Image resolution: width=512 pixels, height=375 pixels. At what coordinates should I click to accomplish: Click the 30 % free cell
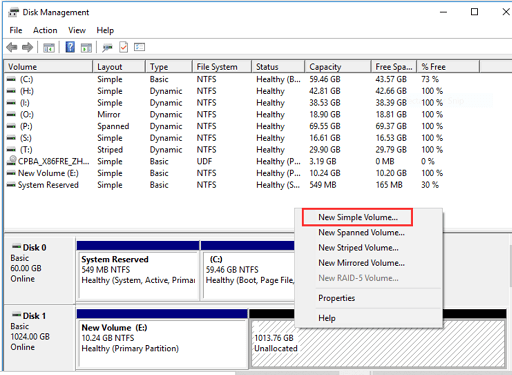pyautogui.click(x=430, y=185)
